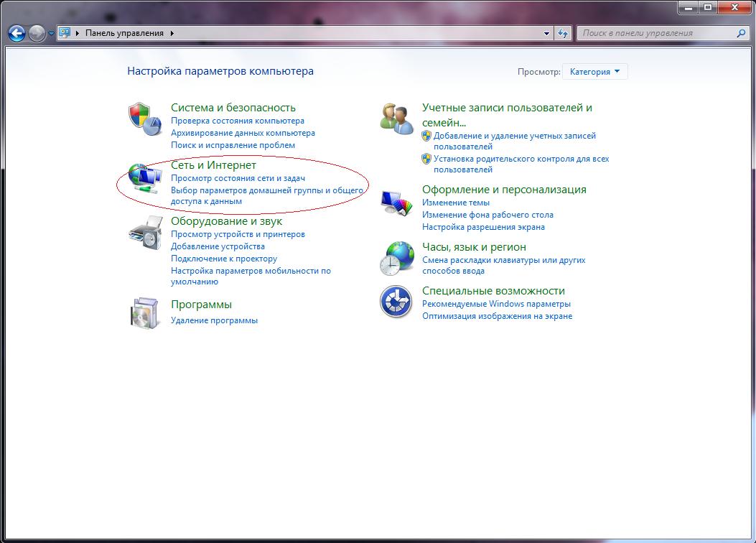Open the Network and Internet globe icon
The width and height of the screenshot is (756, 543).
[144, 176]
